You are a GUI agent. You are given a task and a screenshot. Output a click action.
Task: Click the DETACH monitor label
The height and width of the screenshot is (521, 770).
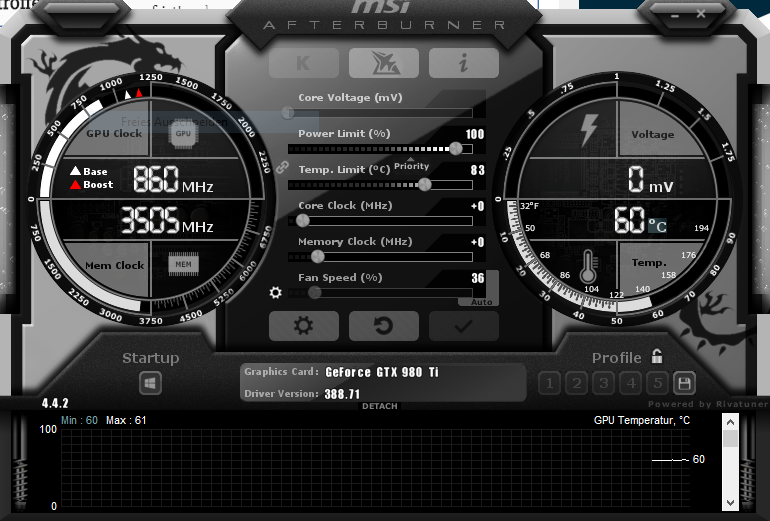pyautogui.click(x=380, y=406)
